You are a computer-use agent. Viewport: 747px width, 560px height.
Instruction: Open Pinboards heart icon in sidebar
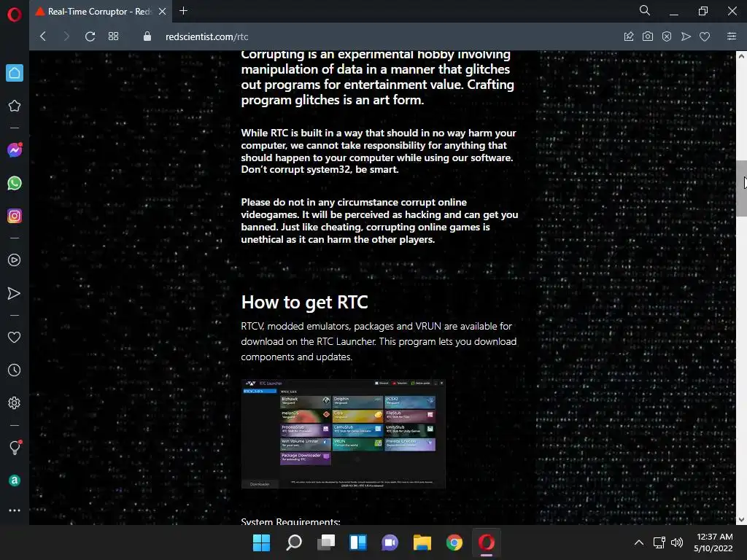[15, 337]
